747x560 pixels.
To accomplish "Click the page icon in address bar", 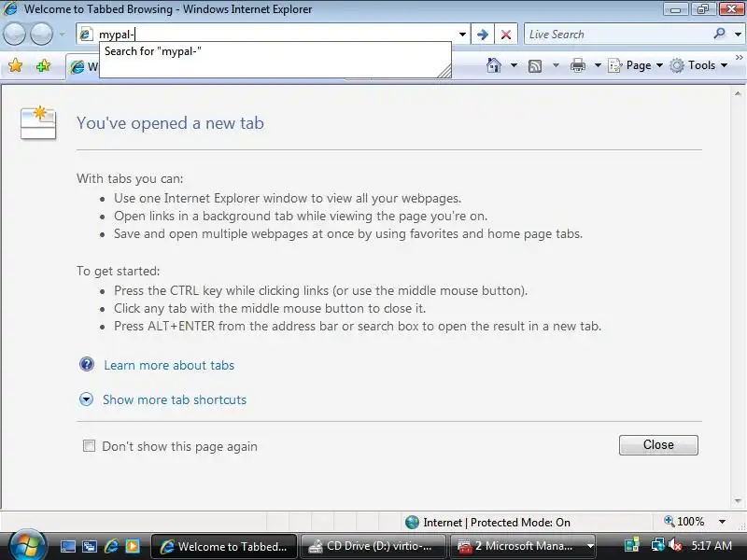I will (86, 35).
